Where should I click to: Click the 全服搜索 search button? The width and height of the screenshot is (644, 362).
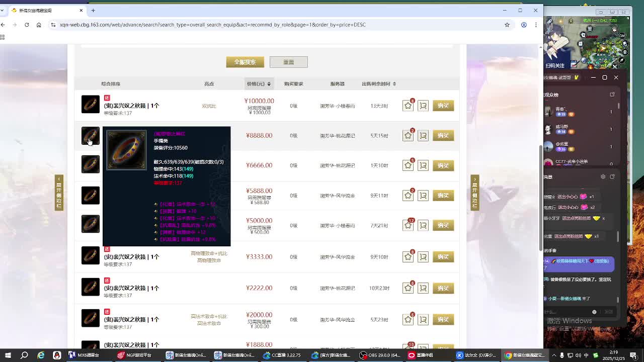(x=245, y=62)
